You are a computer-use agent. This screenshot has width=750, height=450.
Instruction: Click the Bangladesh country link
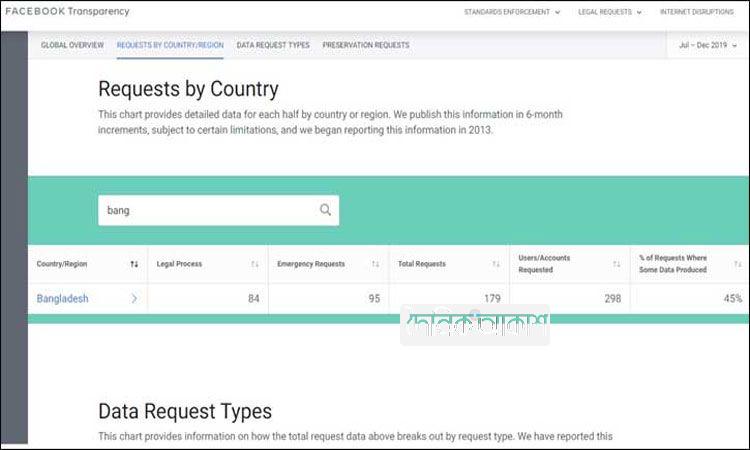coord(63,298)
